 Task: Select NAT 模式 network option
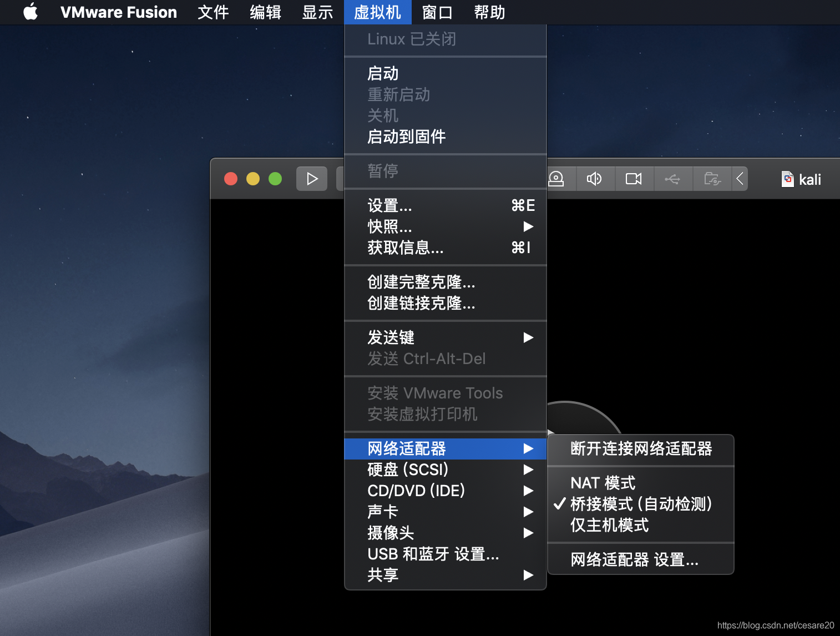click(x=641, y=483)
